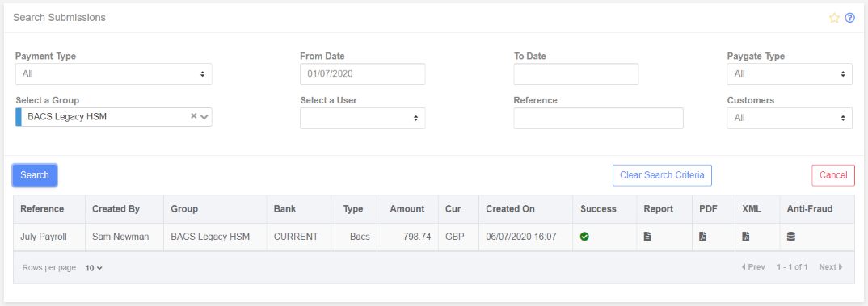Image resolution: width=868 pixels, height=306 pixels.
Task: Download the PDF icon for July Payroll
Action: [x=702, y=237]
